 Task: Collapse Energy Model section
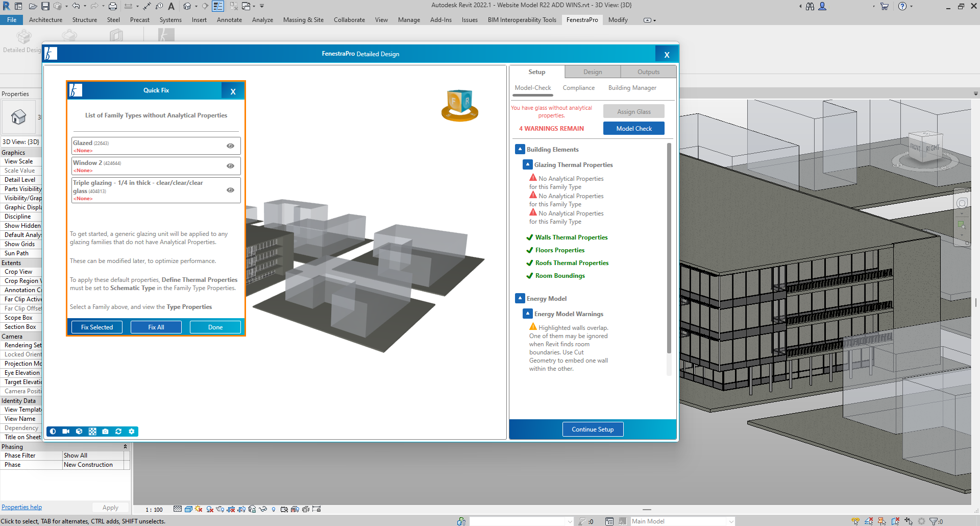point(520,298)
